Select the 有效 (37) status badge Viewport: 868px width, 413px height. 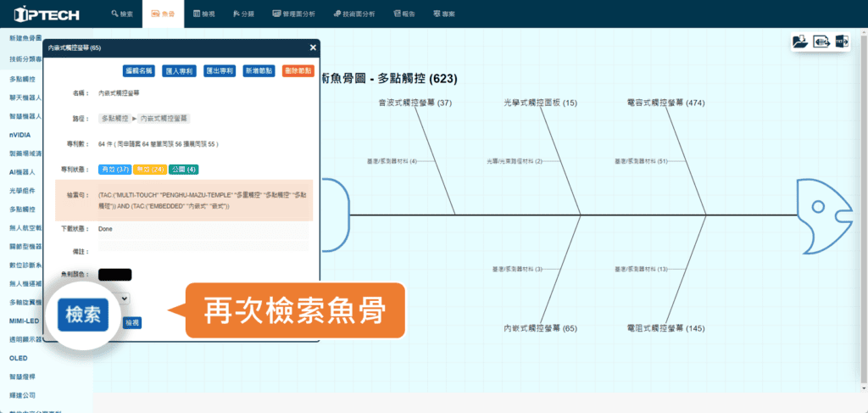point(114,169)
